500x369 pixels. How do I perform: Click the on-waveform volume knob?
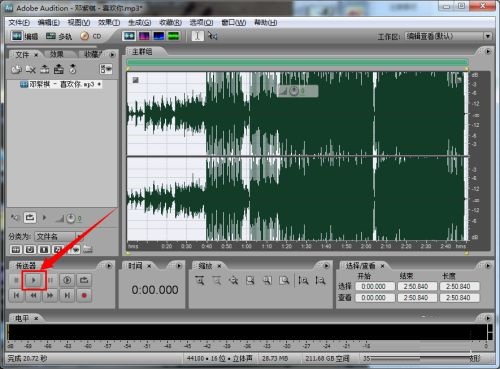point(293,91)
